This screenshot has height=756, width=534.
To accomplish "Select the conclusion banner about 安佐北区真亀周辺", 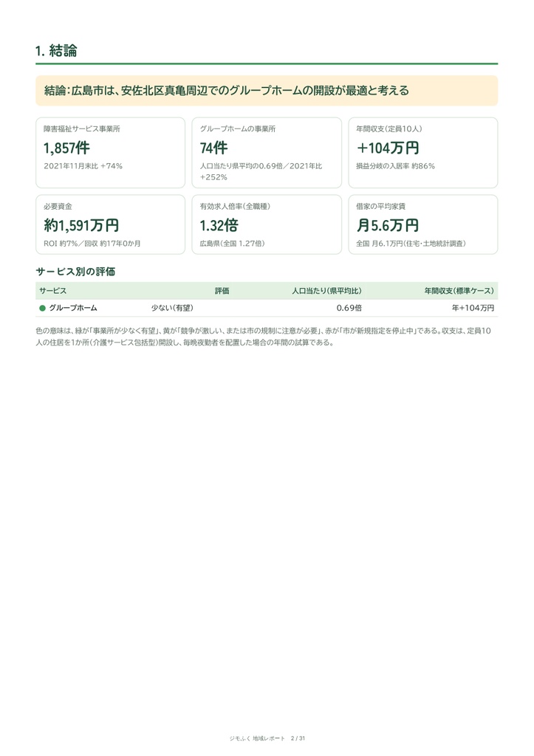I will pos(267,90).
